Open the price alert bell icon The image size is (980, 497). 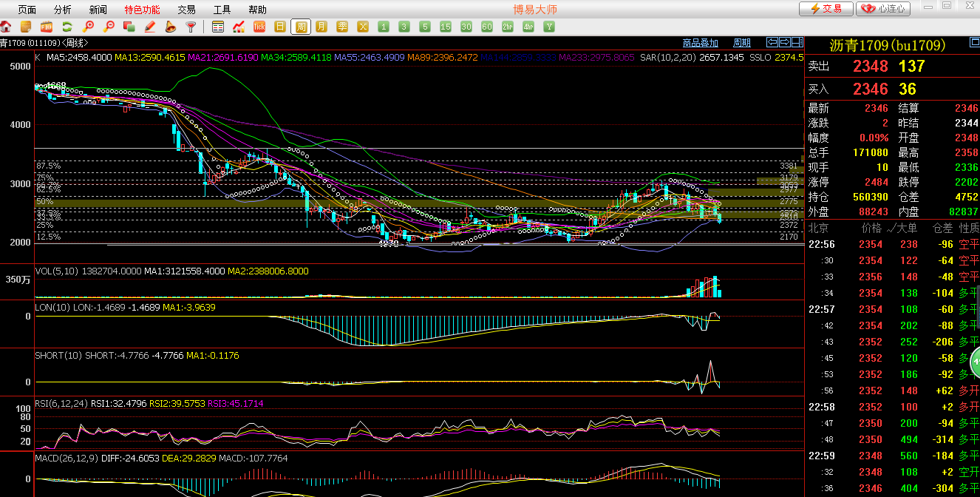170,27
